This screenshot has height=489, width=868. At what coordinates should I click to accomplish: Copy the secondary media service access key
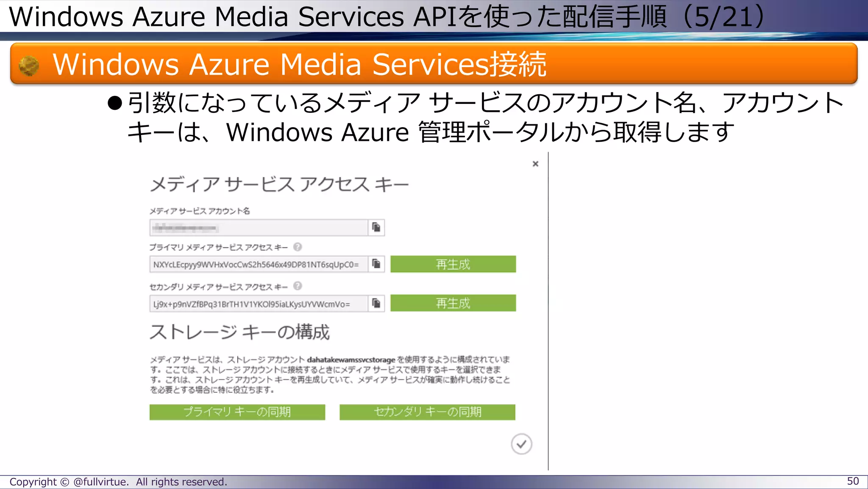(x=376, y=303)
